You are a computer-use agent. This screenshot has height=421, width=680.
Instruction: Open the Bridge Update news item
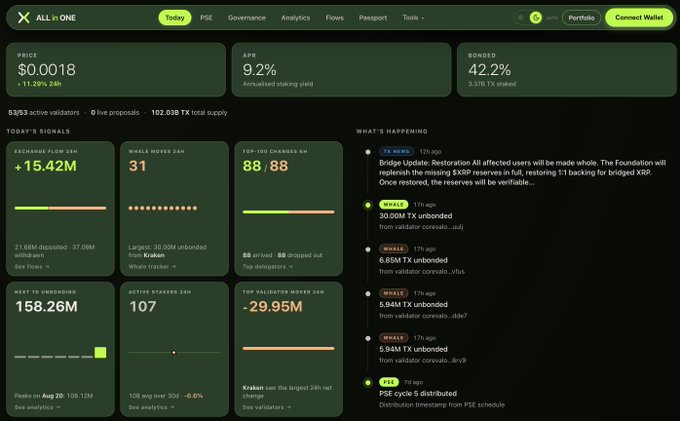click(x=522, y=173)
